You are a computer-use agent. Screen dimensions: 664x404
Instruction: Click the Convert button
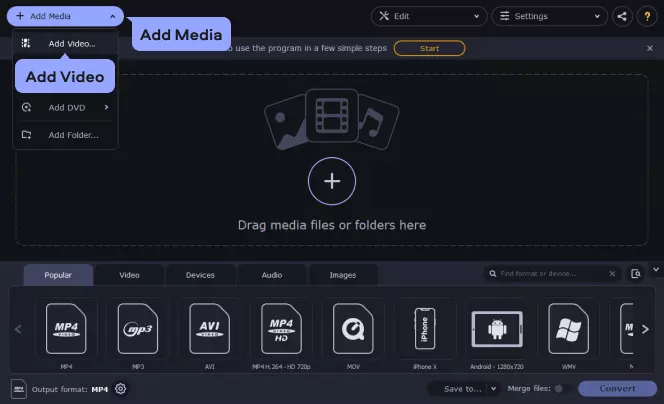[x=617, y=388]
